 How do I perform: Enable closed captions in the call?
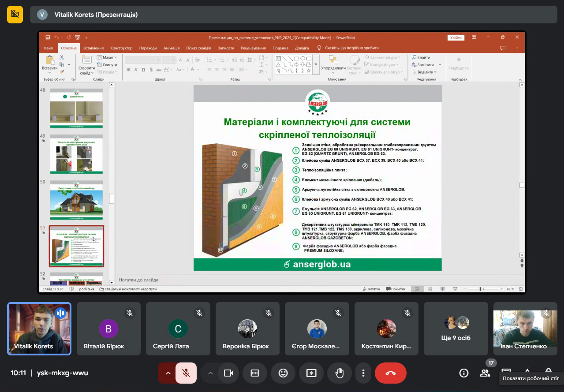pyautogui.click(x=255, y=373)
